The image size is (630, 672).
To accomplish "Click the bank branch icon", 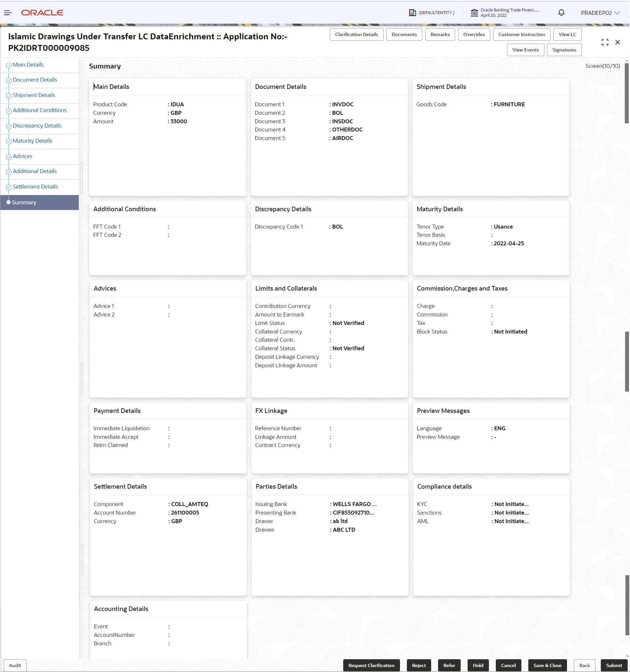I will point(474,13).
